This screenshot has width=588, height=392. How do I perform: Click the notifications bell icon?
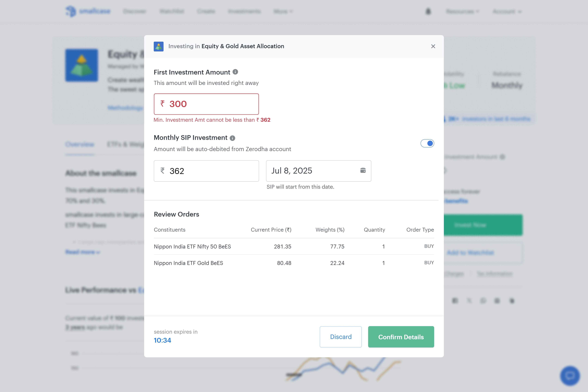428,11
